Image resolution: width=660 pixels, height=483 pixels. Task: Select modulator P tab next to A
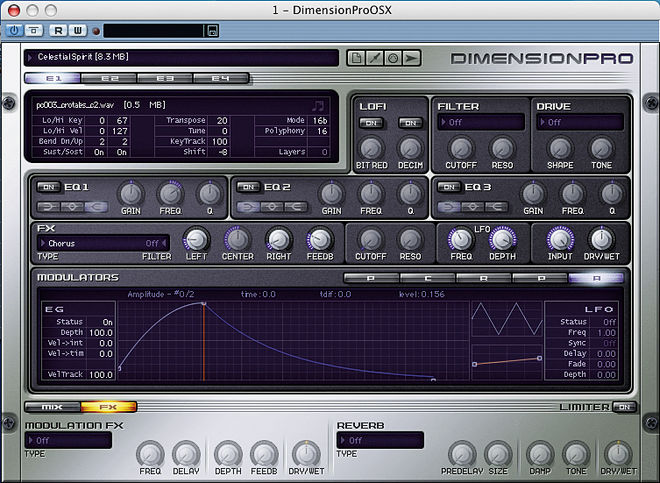(540, 278)
